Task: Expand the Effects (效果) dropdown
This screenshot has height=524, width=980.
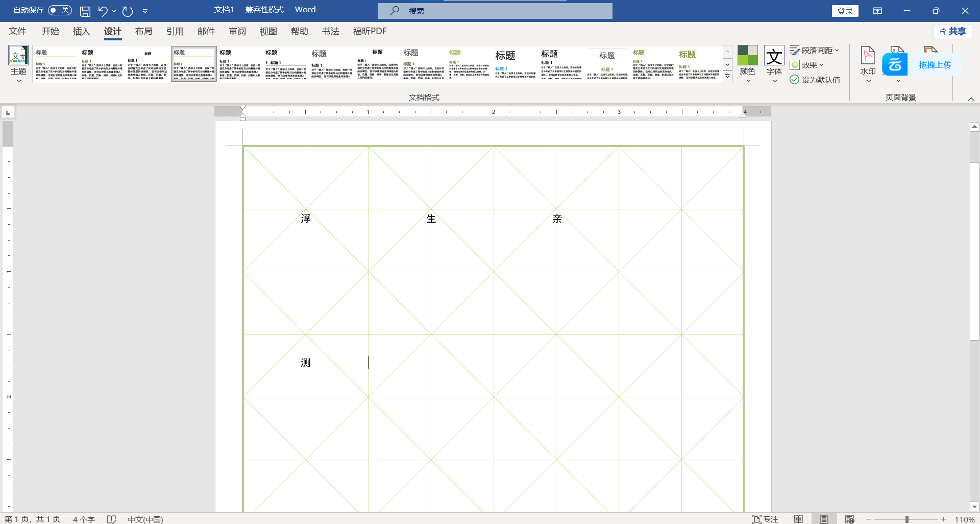Action: tap(807, 65)
